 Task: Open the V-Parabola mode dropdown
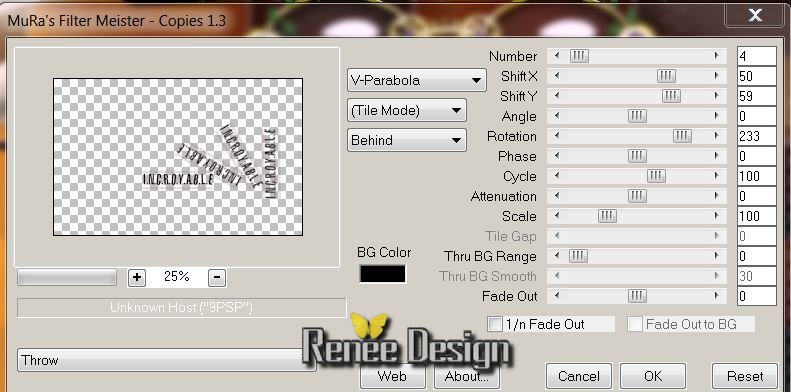[417, 80]
